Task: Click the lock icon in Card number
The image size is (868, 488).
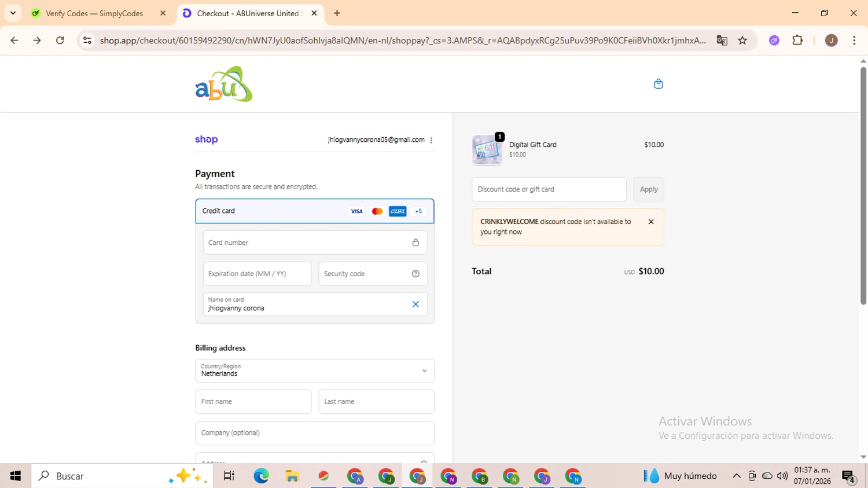Action: click(x=415, y=243)
